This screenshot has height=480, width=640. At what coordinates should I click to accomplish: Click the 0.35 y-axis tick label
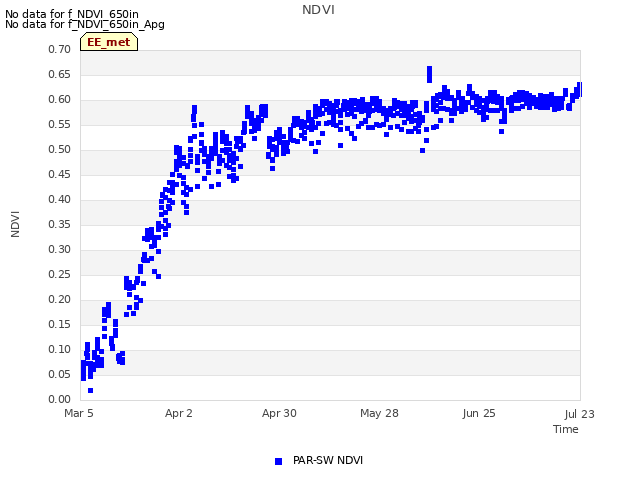click(x=59, y=224)
